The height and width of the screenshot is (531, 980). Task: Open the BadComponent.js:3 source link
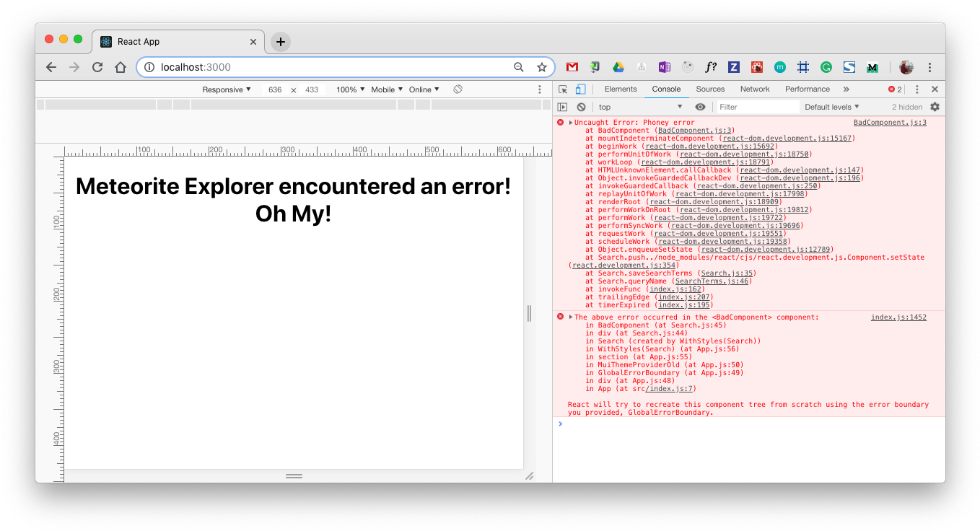click(x=890, y=123)
